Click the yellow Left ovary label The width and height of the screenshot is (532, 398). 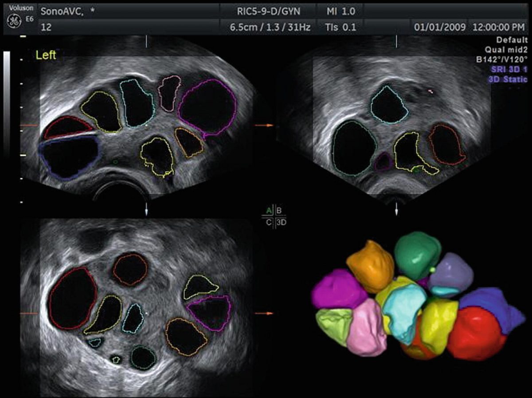coord(46,56)
